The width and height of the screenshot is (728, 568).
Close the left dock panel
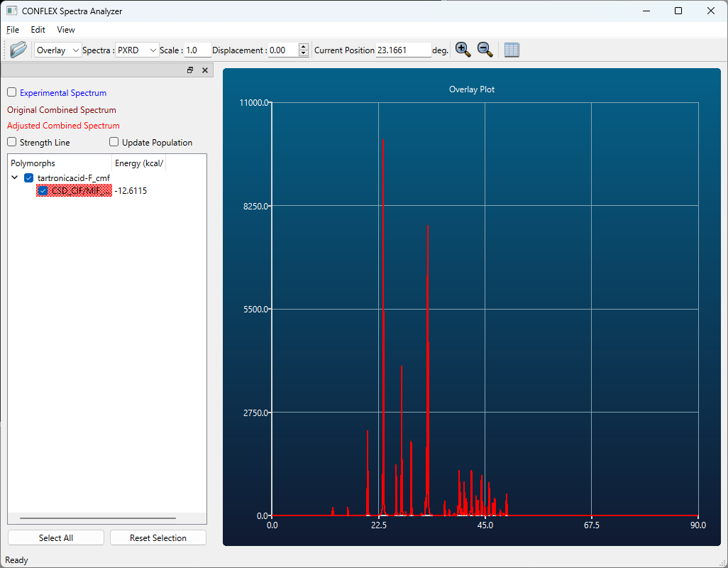coord(205,70)
